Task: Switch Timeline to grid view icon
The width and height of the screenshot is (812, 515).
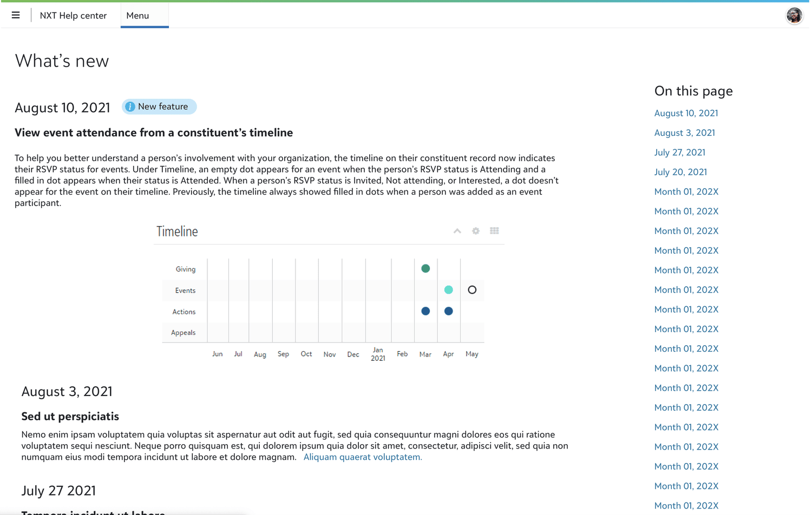Action: (x=494, y=231)
